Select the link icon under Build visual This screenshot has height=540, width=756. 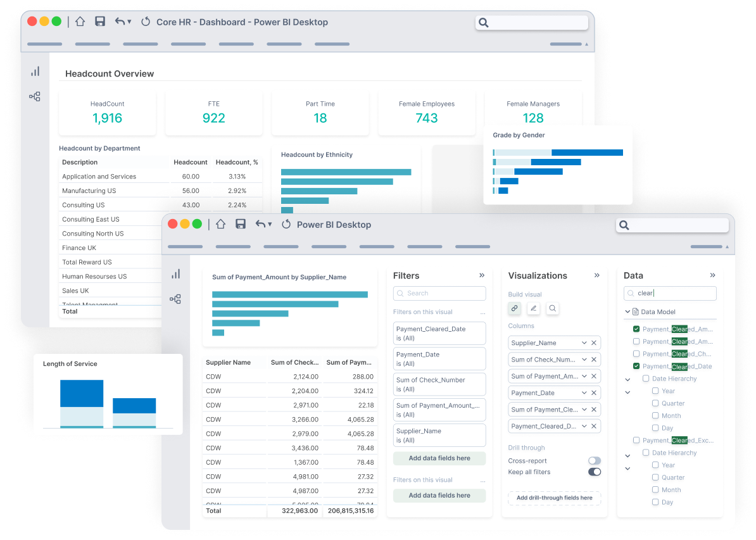click(x=514, y=308)
